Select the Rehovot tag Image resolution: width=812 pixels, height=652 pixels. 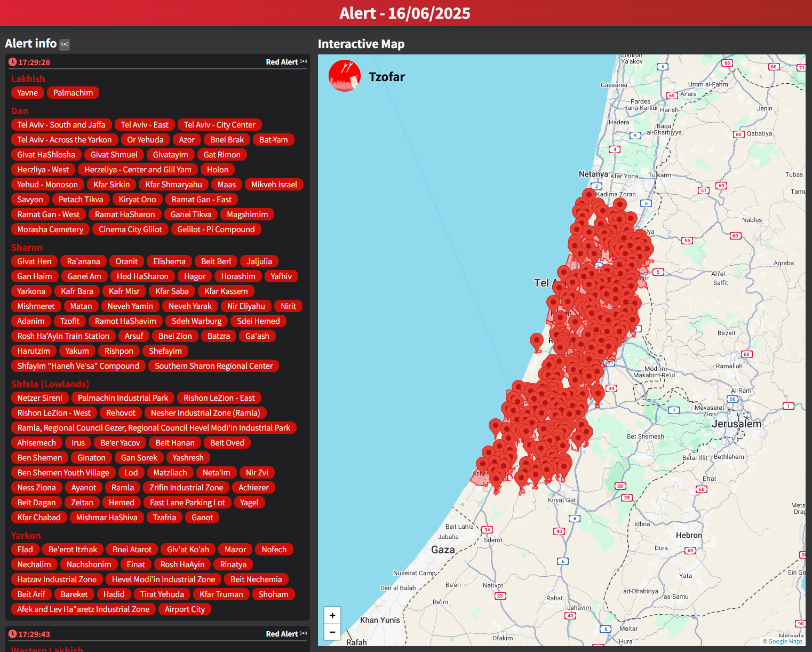[121, 413]
